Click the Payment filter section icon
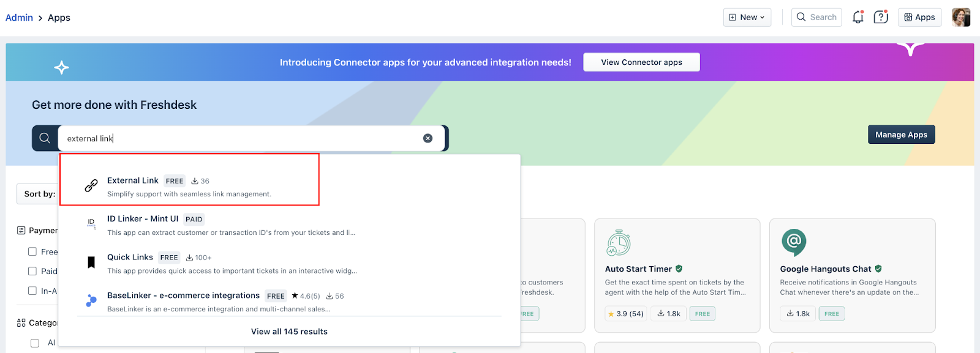The image size is (980, 353). 21,231
